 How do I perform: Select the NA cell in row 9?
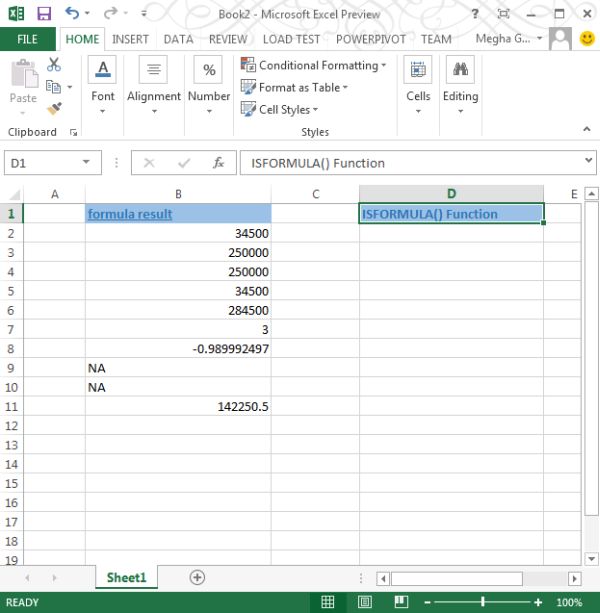coord(178,368)
